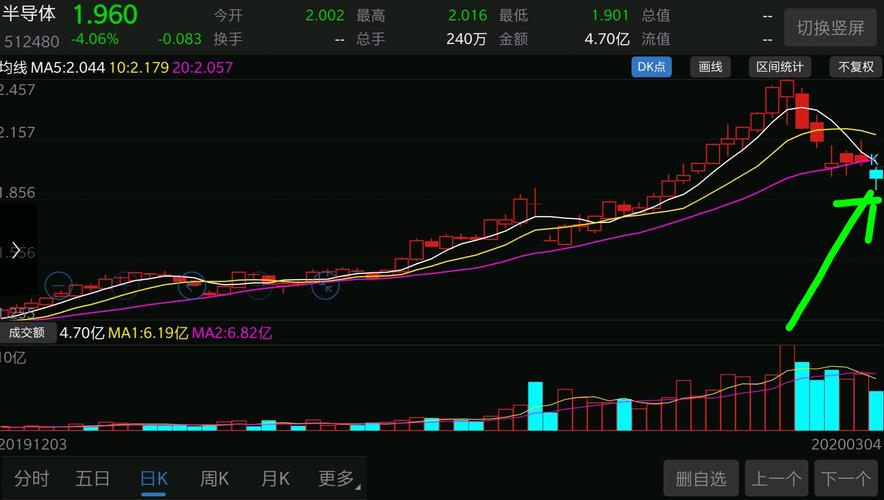Tap the yellow 10:2.179 legend value
Viewport: 884px width, 500px height.
coord(139,68)
